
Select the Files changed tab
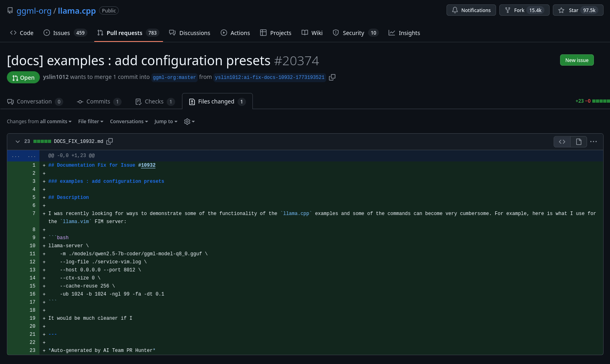point(217,101)
